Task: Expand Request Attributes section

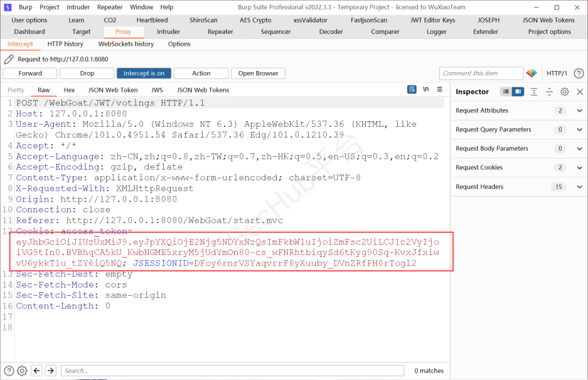Action: (579, 111)
